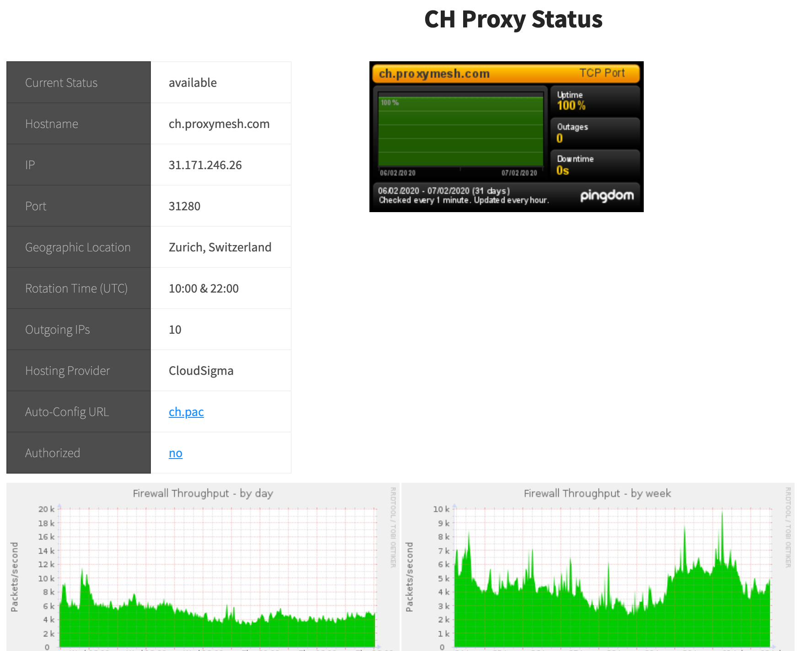Screen dimensions: 812x651
Task: Select the rotation time '10:00 & 22:00'
Action: click(x=203, y=288)
